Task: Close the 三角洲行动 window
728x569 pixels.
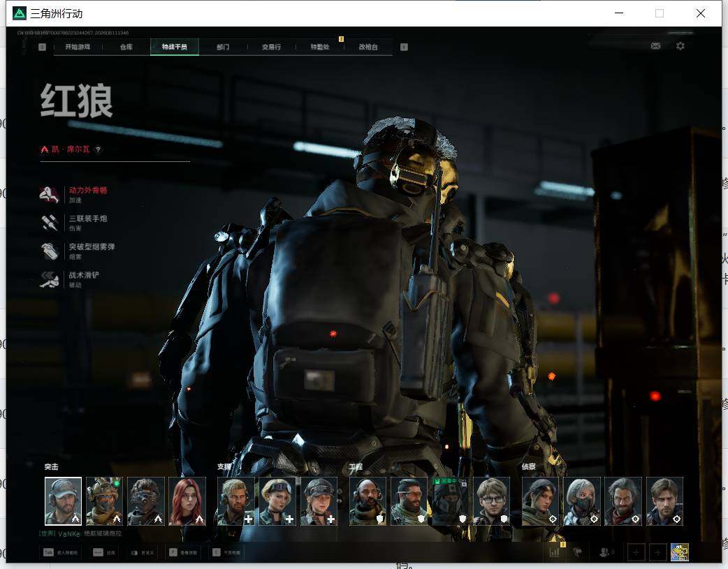Action: click(701, 13)
